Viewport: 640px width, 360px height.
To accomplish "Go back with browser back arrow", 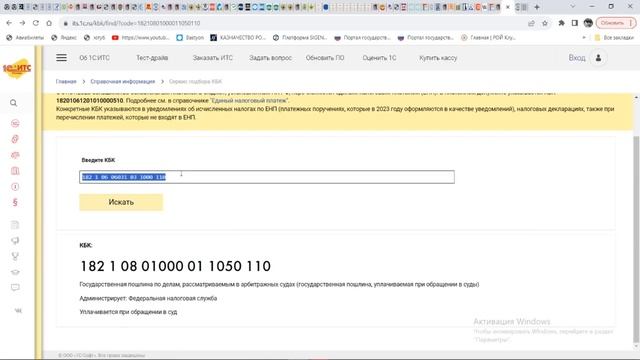I will (x=9, y=23).
